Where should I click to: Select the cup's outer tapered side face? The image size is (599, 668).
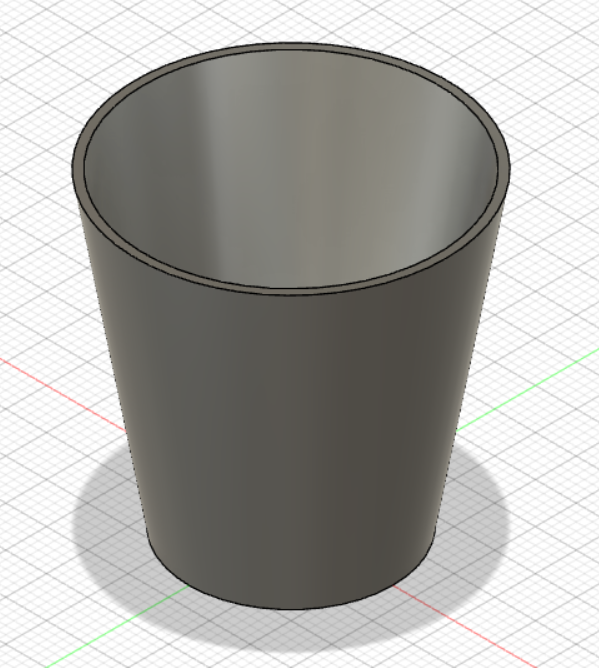290,426
